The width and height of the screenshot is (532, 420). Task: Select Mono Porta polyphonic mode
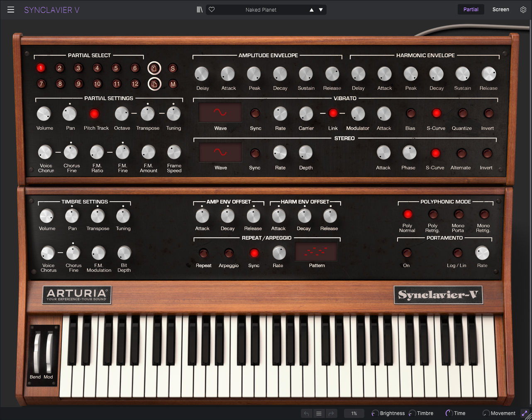click(x=459, y=214)
